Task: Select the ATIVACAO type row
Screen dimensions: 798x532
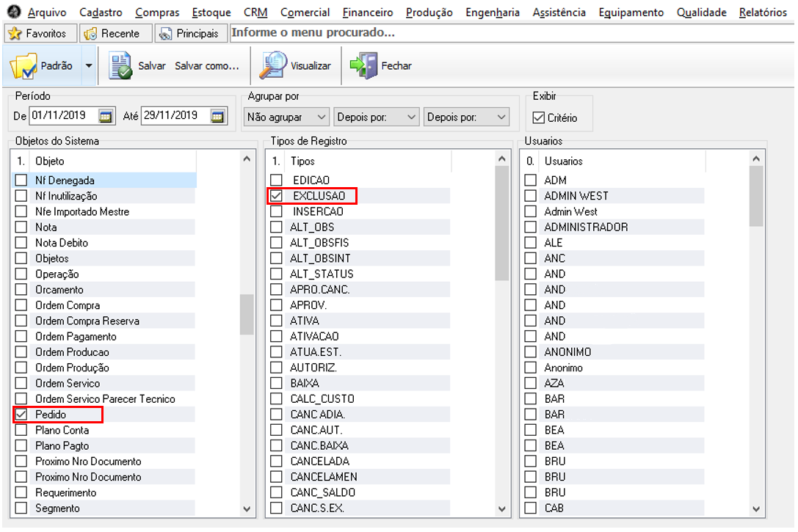Action: [x=360, y=337]
